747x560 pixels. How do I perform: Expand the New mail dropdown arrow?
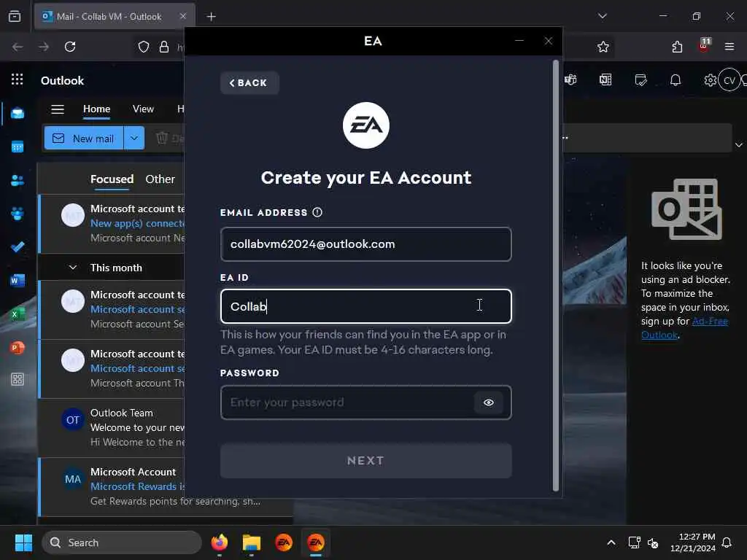(x=134, y=138)
